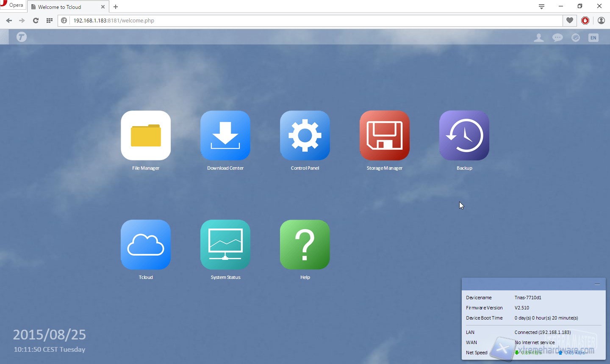Open the Opera menu
The width and height of the screenshot is (610, 364).
point(13,5)
